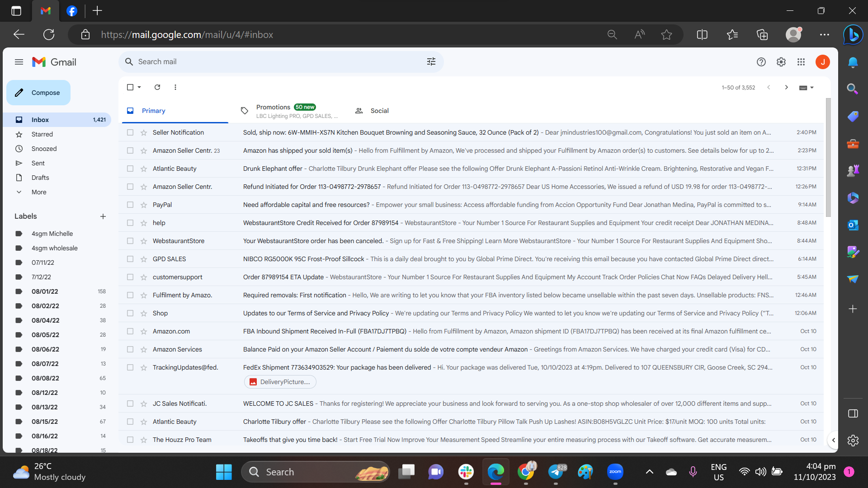Viewport: 868px width, 488px height.
Task: Open 4sgm wholesale label
Action: click(54, 248)
